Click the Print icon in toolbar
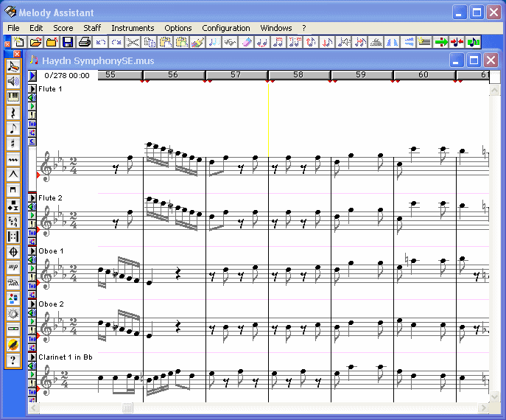506x420 pixels. click(84, 43)
